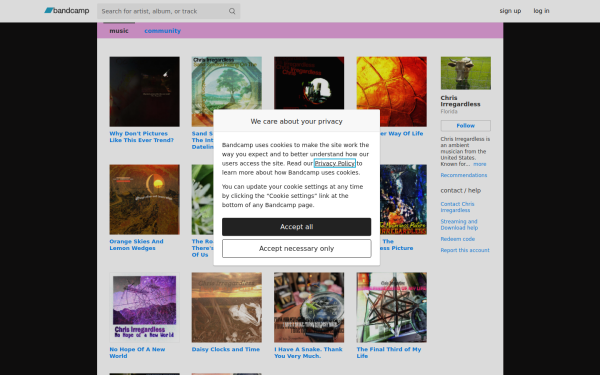
Task: Click the Bandcamp logo
Action: point(67,11)
